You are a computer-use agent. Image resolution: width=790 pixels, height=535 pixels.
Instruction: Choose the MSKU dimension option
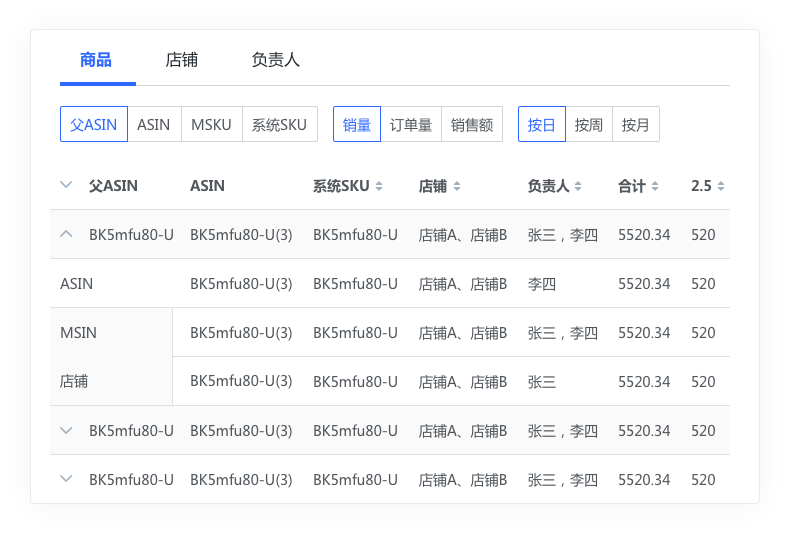pyautogui.click(x=211, y=125)
